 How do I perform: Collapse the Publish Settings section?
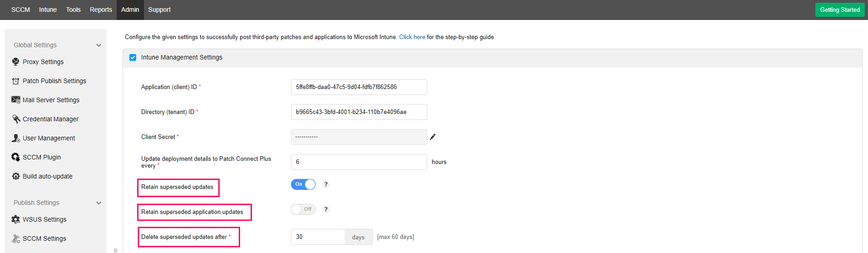99,203
